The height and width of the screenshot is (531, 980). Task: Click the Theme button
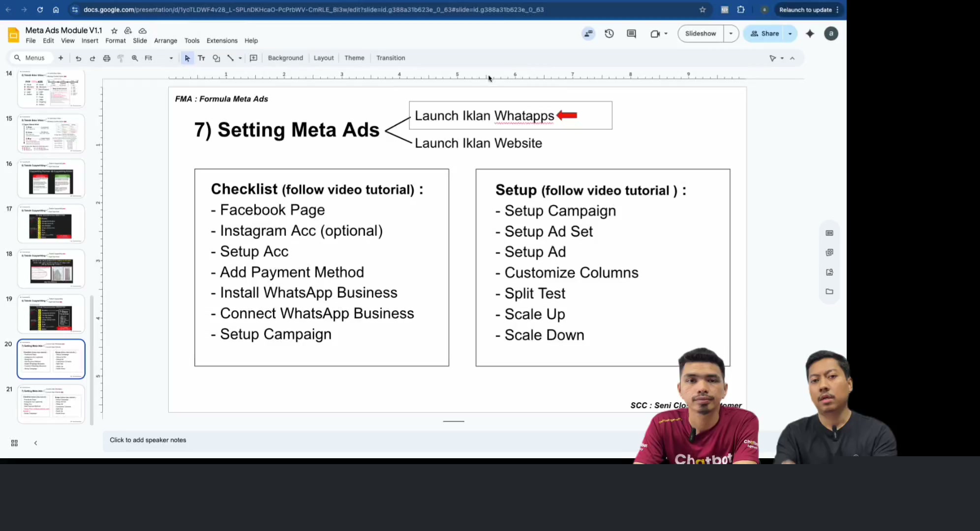click(354, 58)
